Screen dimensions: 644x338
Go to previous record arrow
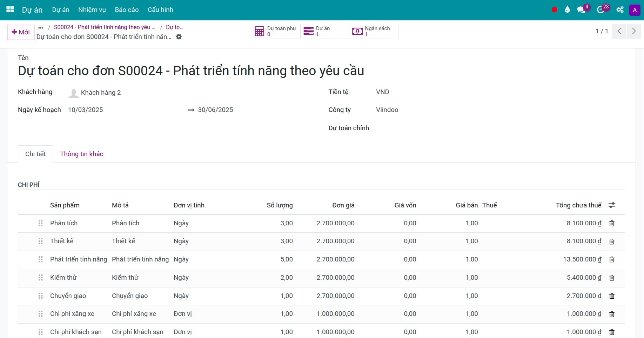(x=619, y=31)
